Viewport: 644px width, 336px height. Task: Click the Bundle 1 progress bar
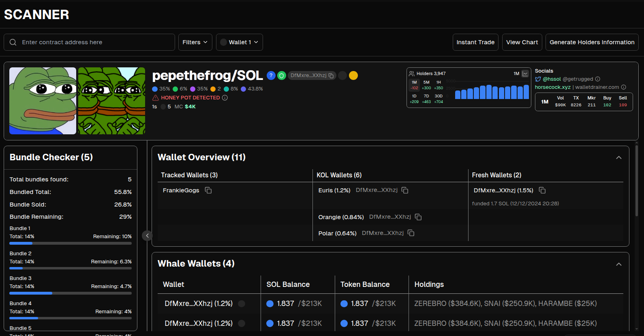pos(71,243)
